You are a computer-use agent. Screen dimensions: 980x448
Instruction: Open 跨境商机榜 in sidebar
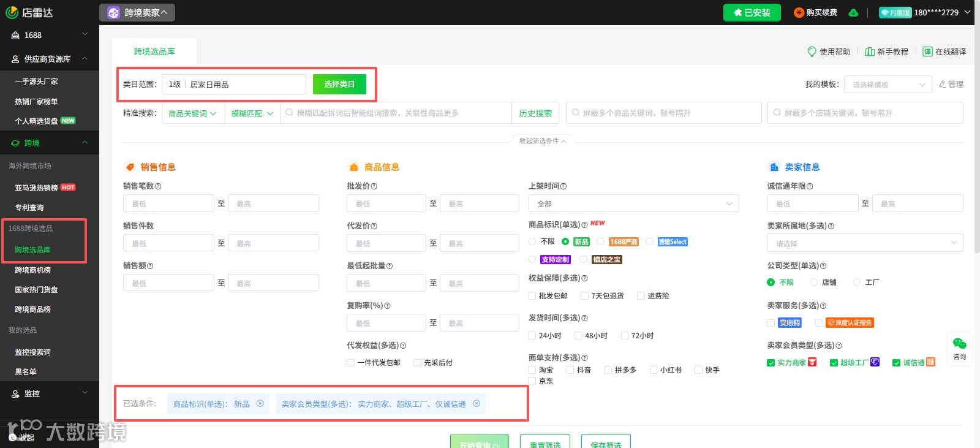point(33,270)
